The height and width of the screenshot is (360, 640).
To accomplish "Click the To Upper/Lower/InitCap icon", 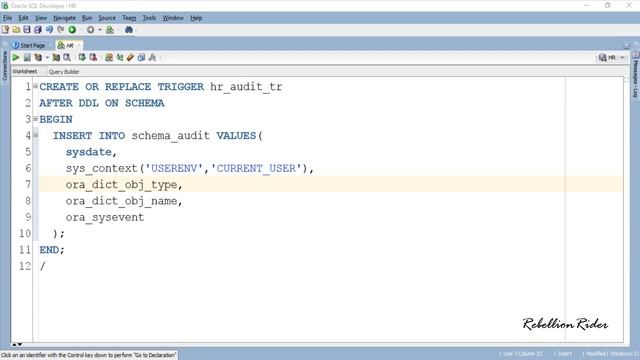I will pyautogui.click(x=120, y=58).
